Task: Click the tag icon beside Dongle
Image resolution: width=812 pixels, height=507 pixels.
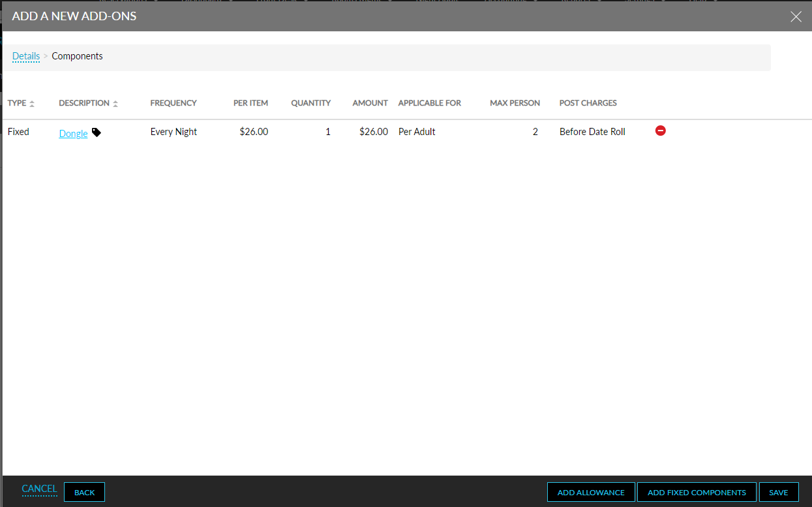Action: 96,132
